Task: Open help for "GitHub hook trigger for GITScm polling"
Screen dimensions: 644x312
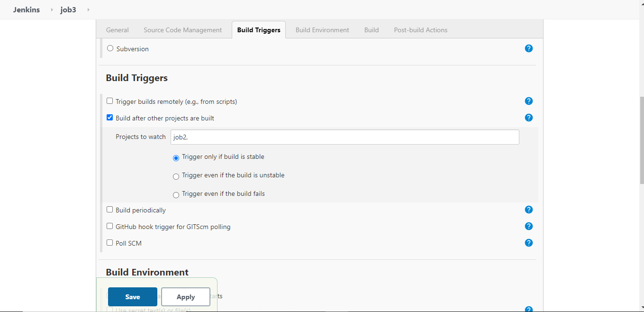Action: coord(528,226)
